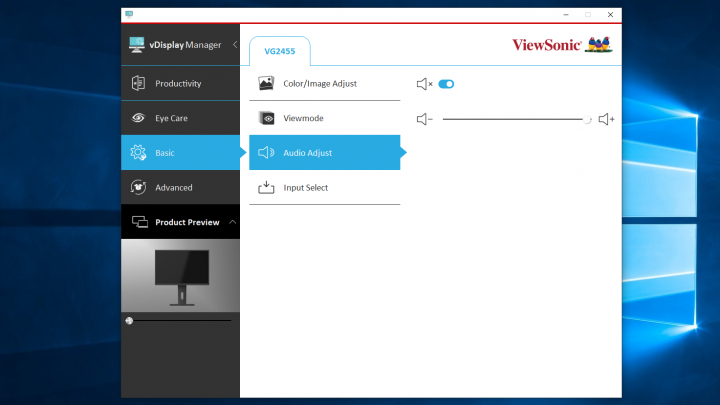Open the Eye Care section
The image size is (720, 405).
click(x=180, y=118)
